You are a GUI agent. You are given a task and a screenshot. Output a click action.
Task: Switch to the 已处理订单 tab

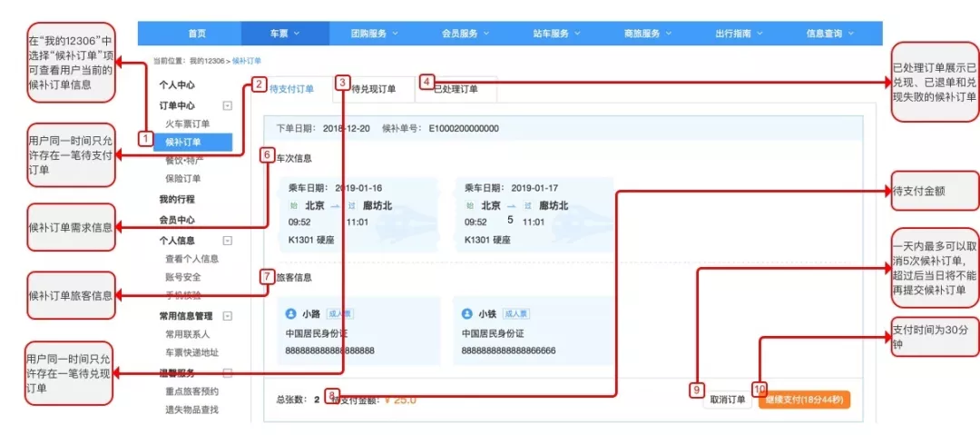(x=456, y=89)
